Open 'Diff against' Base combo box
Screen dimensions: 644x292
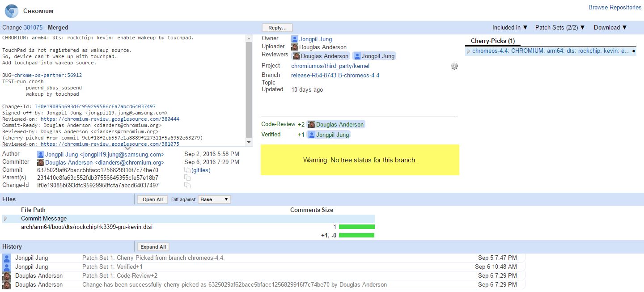pyautogui.click(x=215, y=199)
